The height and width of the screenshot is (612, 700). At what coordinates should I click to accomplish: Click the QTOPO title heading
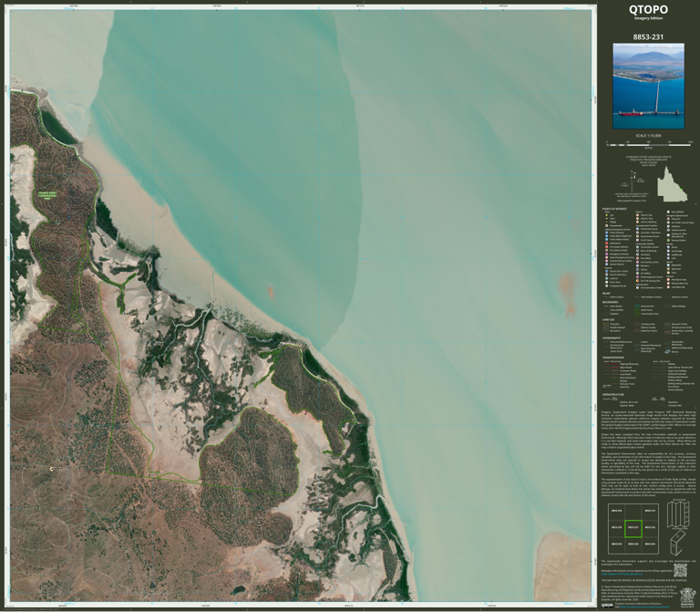tap(648, 9)
